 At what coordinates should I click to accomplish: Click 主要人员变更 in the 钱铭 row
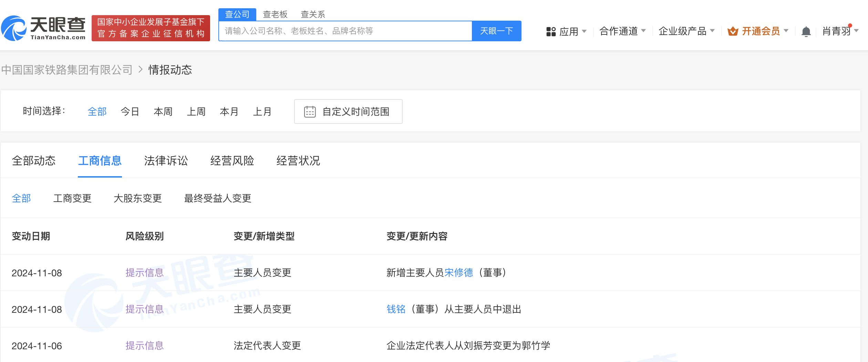tap(262, 309)
